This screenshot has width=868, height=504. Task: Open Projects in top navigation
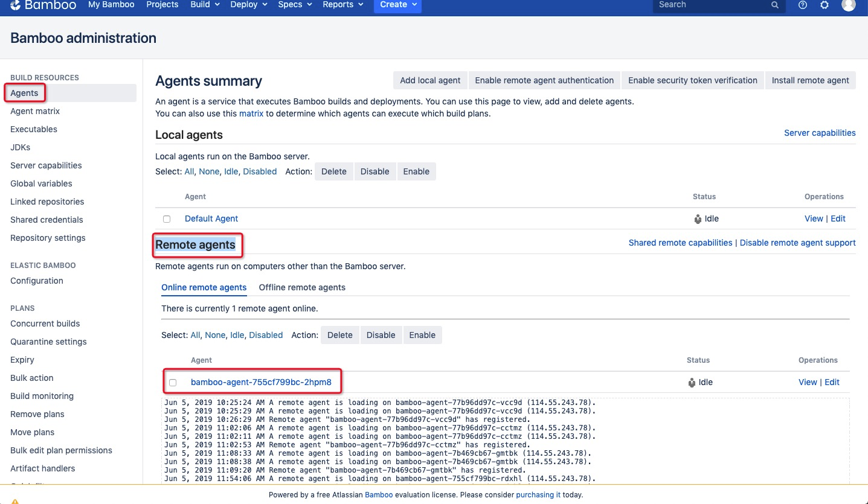[x=162, y=5]
